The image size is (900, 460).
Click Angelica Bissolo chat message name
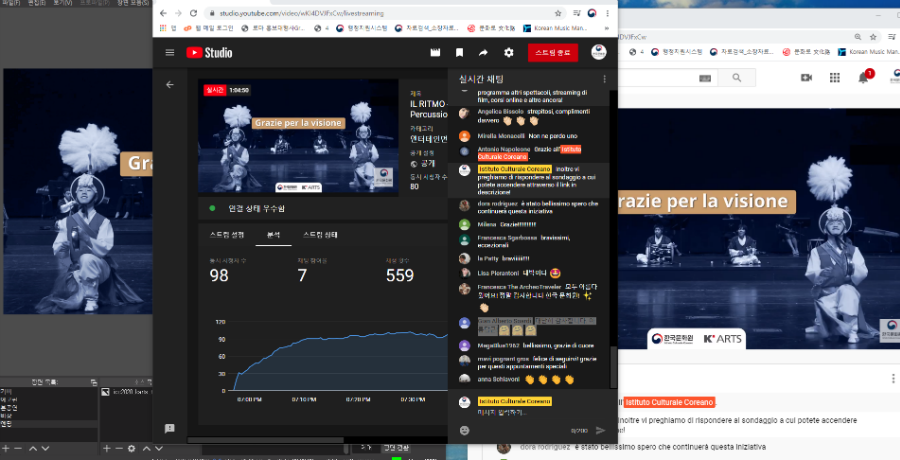coord(501,111)
